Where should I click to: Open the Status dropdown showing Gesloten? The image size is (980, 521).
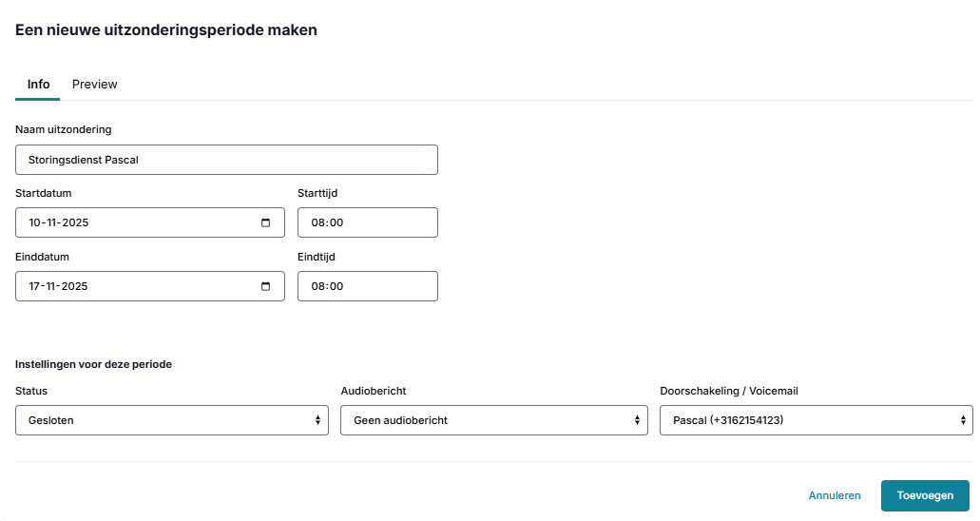[172, 420]
